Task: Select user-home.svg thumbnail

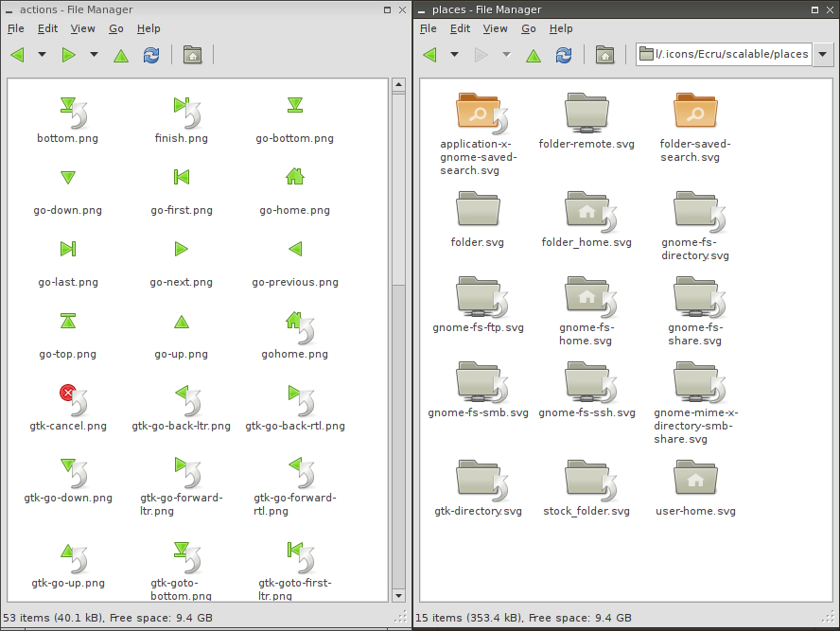Action: pyautogui.click(x=695, y=477)
